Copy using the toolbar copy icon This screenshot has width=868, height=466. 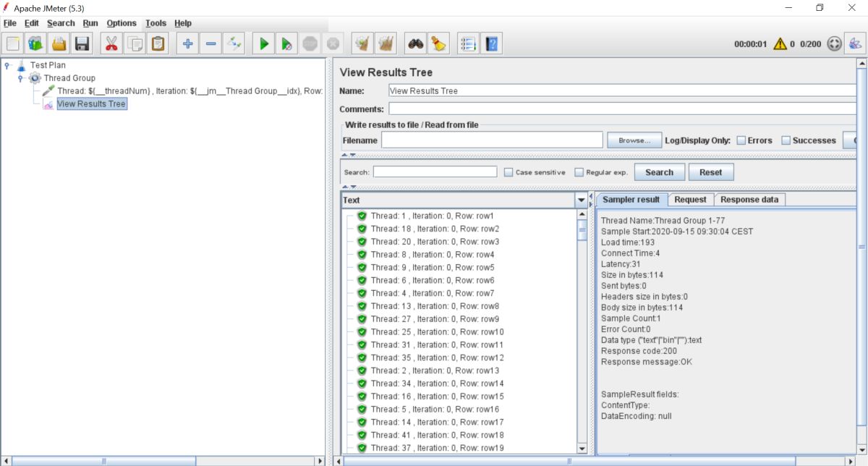pos(135,43)
